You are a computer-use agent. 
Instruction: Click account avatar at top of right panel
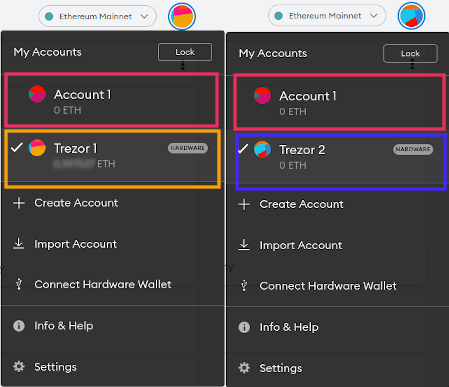click(411, 16)
